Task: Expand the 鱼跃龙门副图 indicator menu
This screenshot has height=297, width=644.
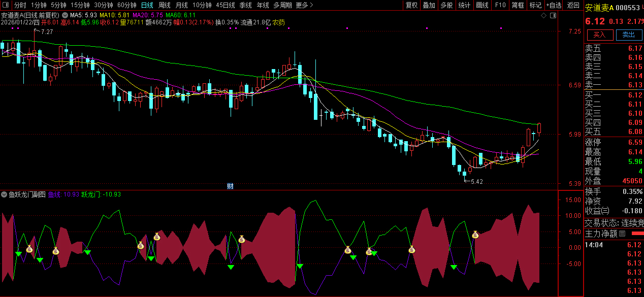Action: click(x=5, y=194)
